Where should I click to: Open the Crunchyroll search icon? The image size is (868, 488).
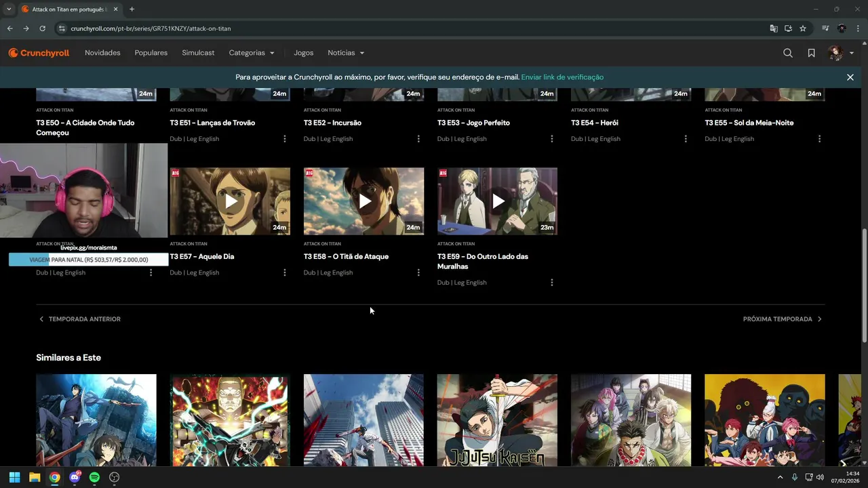pos(788,53)
